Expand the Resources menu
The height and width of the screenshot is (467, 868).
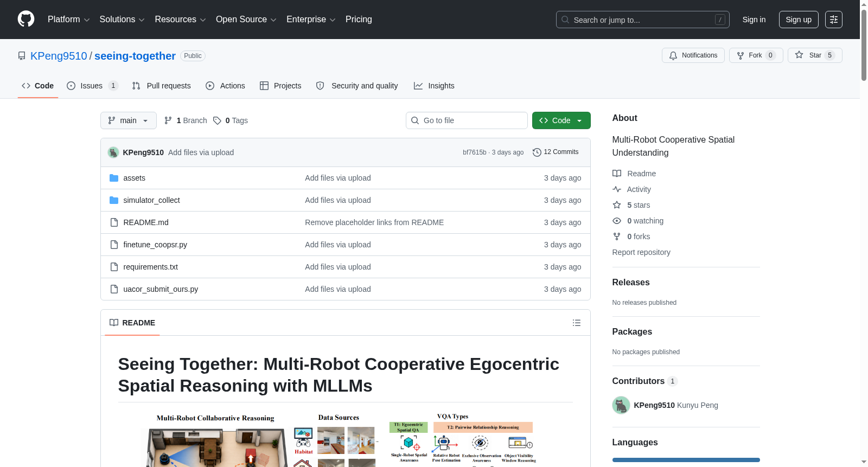click(x=181, y=20)
